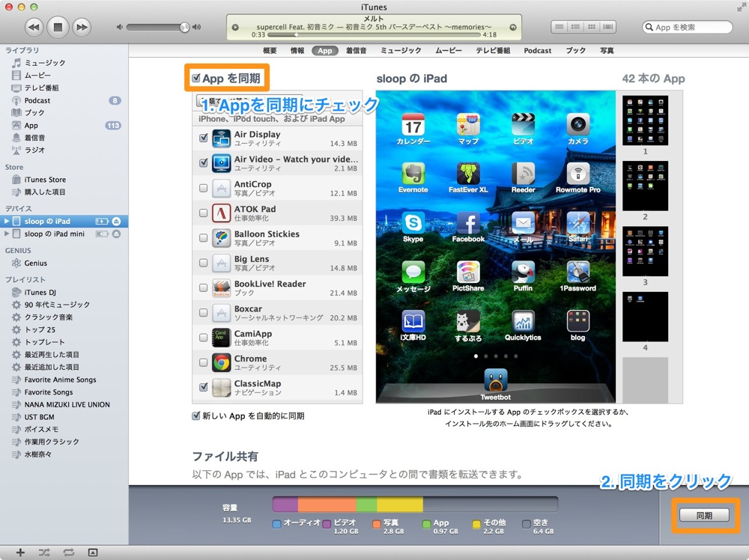The height and width of the screenshot is (560, 749).
Task: Click the Skype icon on iPad screen
Action: pos(413,223)
